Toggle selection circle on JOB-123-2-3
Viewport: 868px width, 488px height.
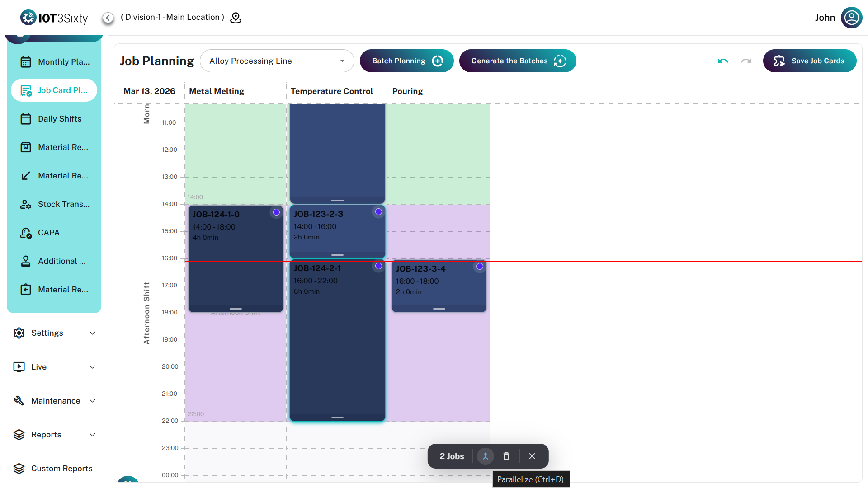tap(378, 212)
